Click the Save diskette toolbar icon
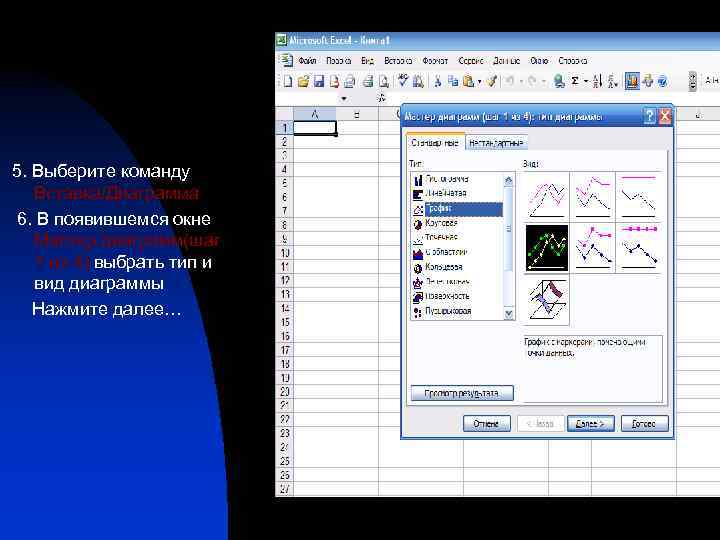This screenshot has width=720, height=540. (319, 81)
